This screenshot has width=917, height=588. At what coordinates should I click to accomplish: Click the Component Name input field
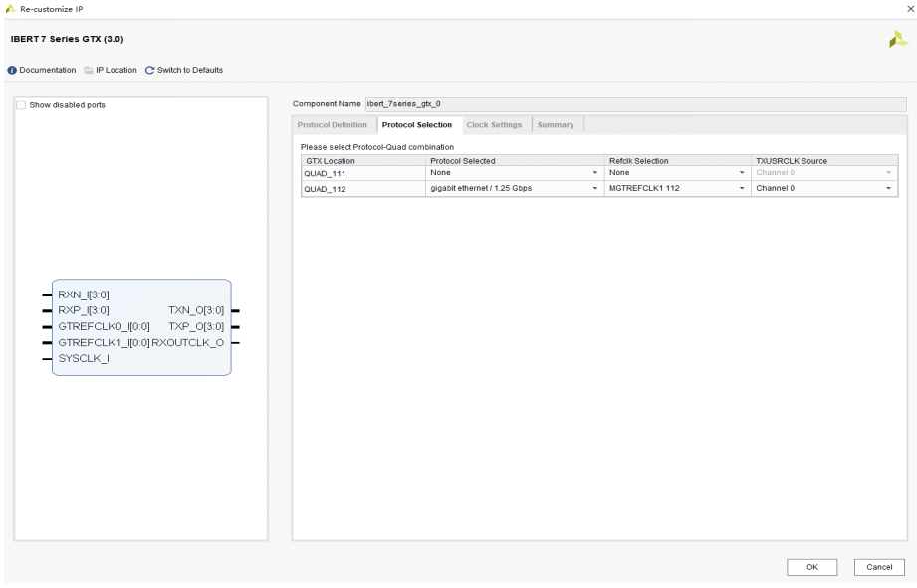[635, 104]
